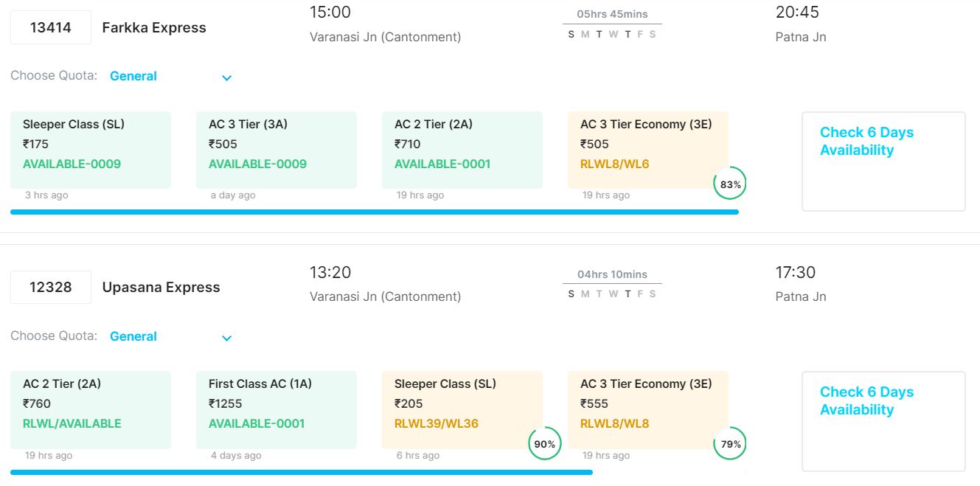Viewport: 980px width, 486px height.
Task: Check 6 Days Availability for Farkka Express
Action: [x=883, y=162]
